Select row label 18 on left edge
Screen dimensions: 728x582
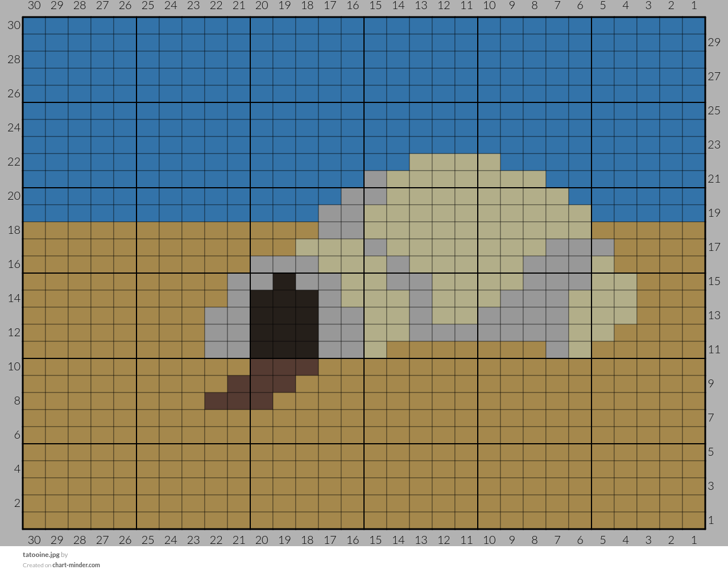coord(14,230)
